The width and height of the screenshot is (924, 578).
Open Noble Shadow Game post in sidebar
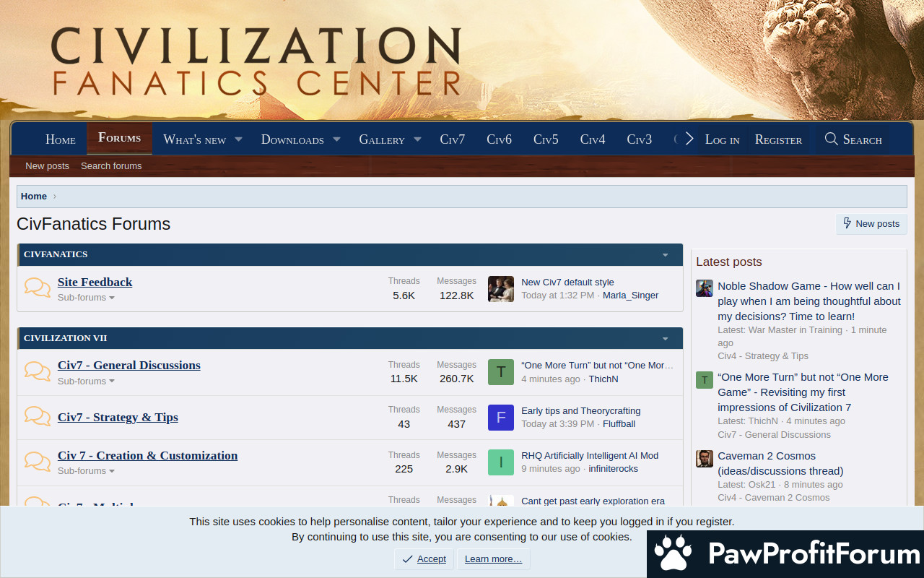809,301
